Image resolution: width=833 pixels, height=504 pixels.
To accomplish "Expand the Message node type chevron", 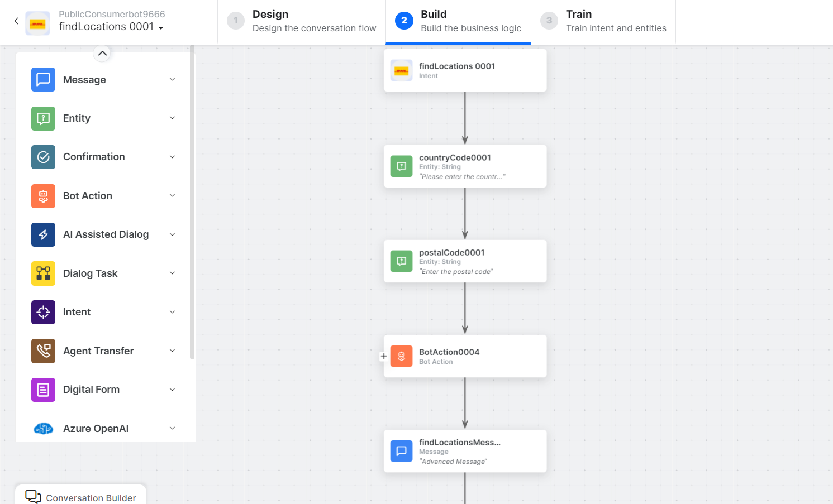I will pyautogui.click(x=172, y=80).
